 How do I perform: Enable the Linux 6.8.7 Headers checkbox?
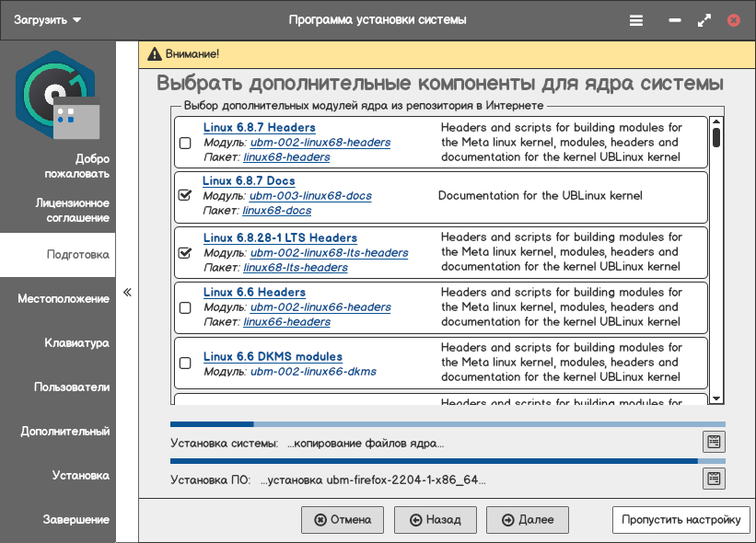coord(185,143)
